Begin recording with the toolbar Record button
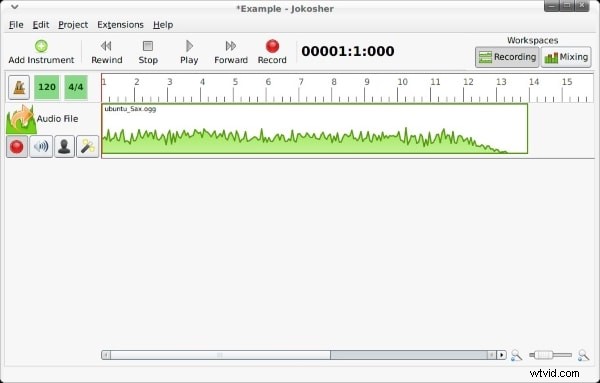Image resolution: width=600 pixels, height=383 pixels. [x=272, y=52]
